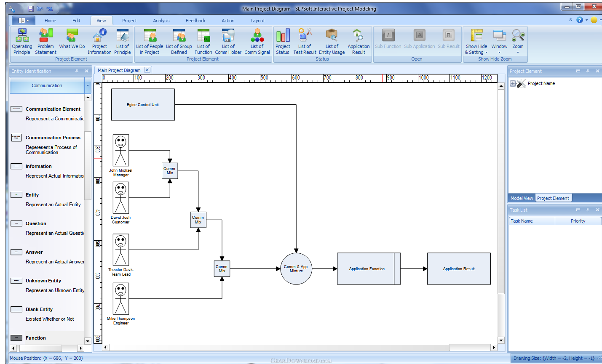The height and width of the screenshot is (364, 602).
Task: Open List of Function
Action: point(203,42)
